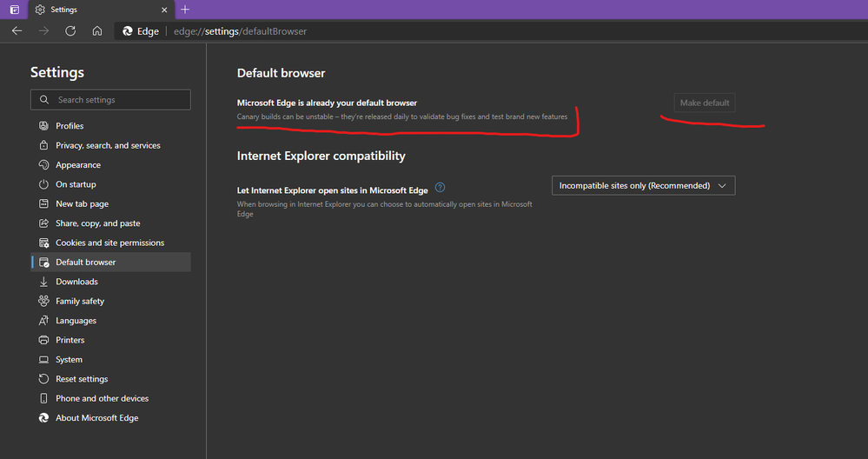Image resolution: width=868 pixels, height=459 pixels.
Task: Click the New tab page icon
Action: tap(43, 203)
